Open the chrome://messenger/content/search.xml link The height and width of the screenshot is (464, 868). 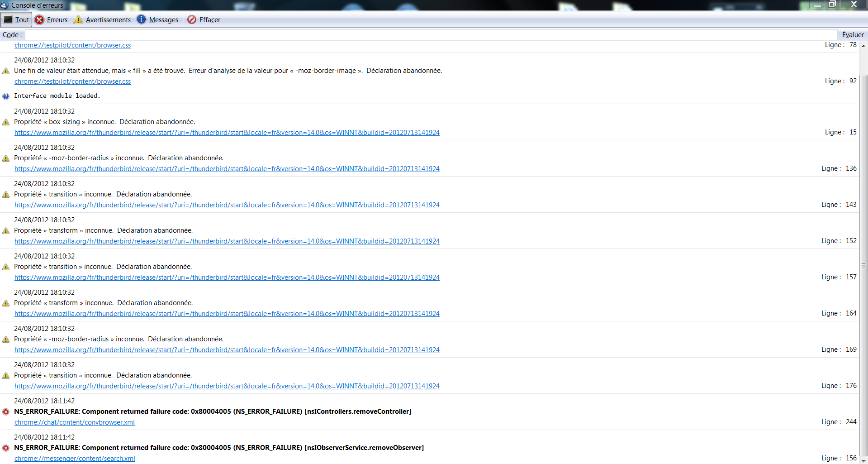point(75,459)
